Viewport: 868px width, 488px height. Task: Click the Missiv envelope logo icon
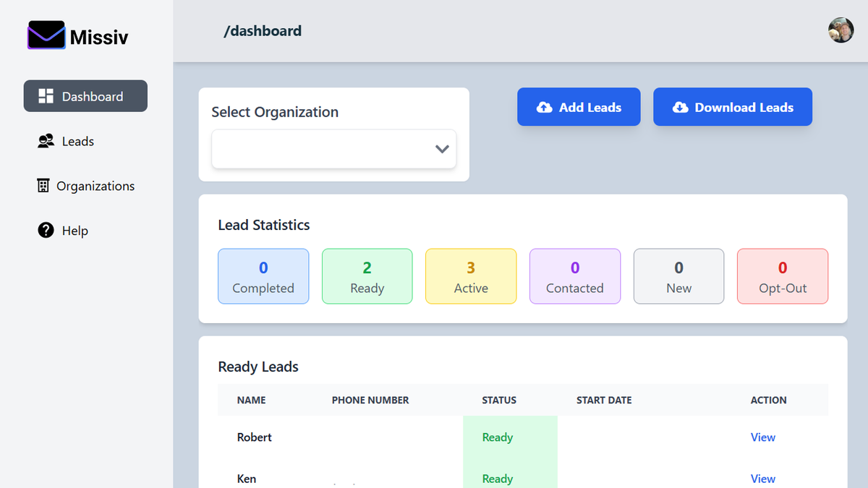tap(46, 35)
